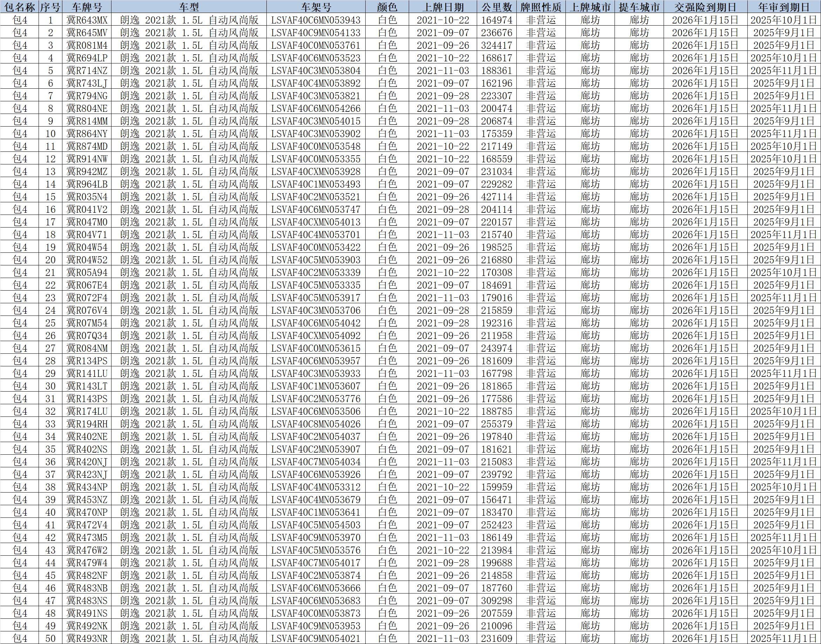The width and height of the screenshot is (821, 644).
Task: Select VIN cell LSVAF40C5MN053917
Action: [316, 298]
